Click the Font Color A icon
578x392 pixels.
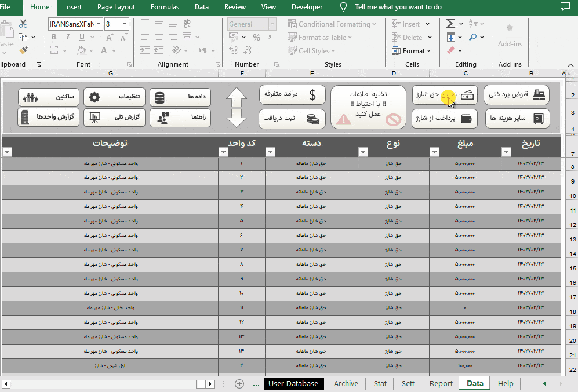pos(104,50)
